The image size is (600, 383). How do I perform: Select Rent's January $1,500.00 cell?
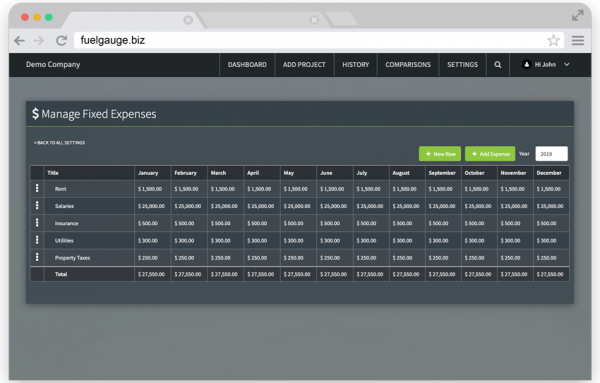click(153, 189)
